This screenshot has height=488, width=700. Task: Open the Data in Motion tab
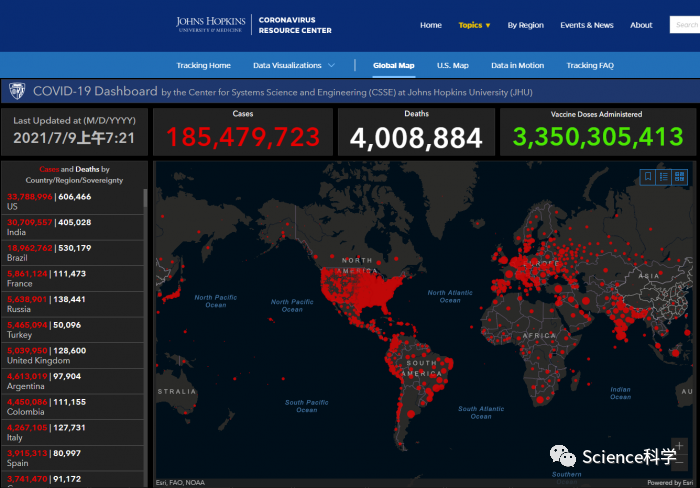pyautogui.click(x=517, y=65)
